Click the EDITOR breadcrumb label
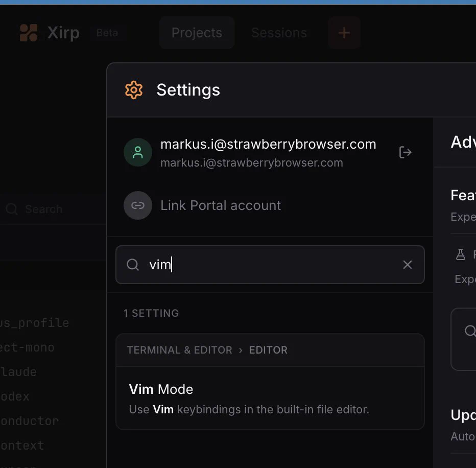Image resolution: width=476 pixels, height=468 pixels. pos(268,350)
